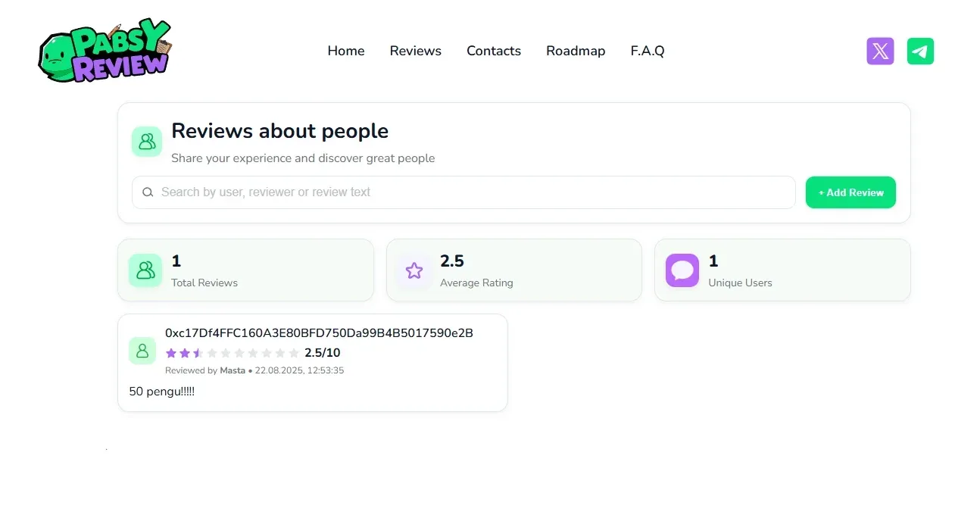Click the Total Reviews label
Image resolution: width=980 pixels, height=509 pixels.
(x=204, y=283)
